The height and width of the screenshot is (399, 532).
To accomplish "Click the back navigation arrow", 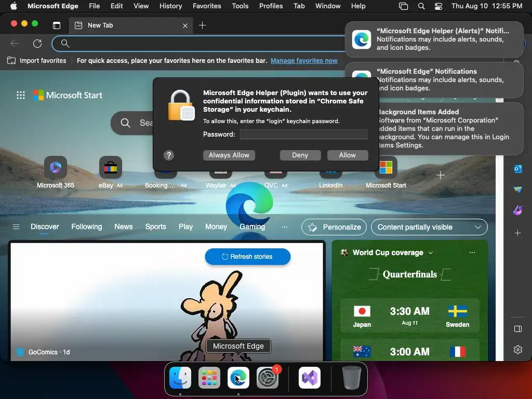I will [x=15, y=44].
